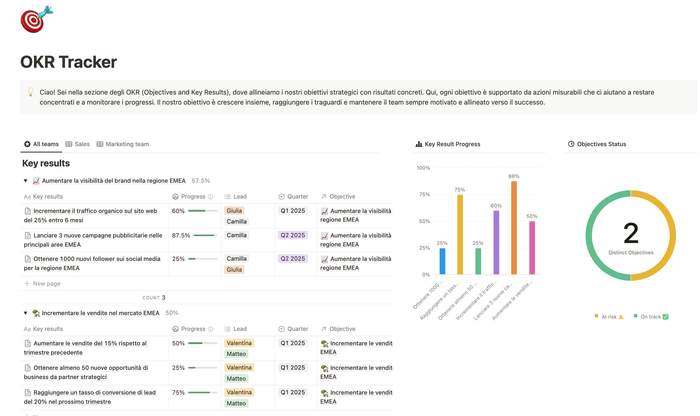This screenshot has height=416, width=700.
Task: Select the All teams view tab
Action: [x=41, y=144]
